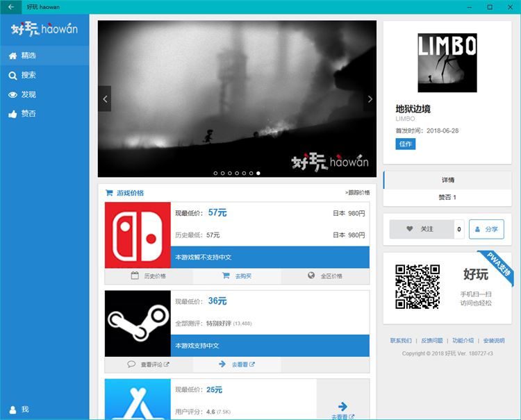Click the globe icon beside 全区价格
The width and height of the screenshot is (521, 420).
click(x=311, y=275)
